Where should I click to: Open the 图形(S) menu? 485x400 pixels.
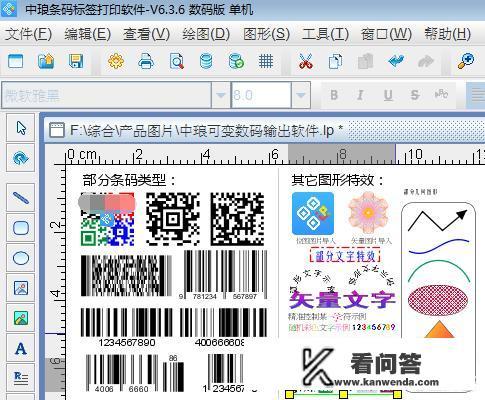coord(266,34)
